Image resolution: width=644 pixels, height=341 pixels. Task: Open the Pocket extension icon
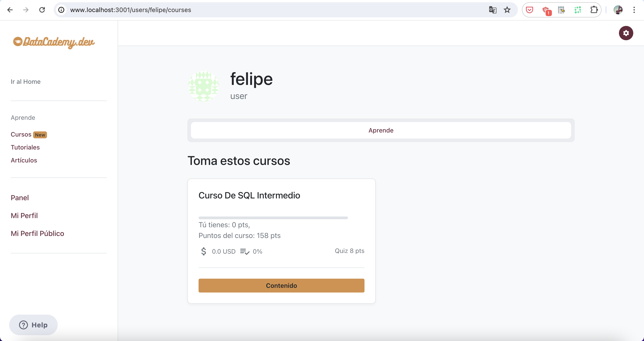pos(530,10)
